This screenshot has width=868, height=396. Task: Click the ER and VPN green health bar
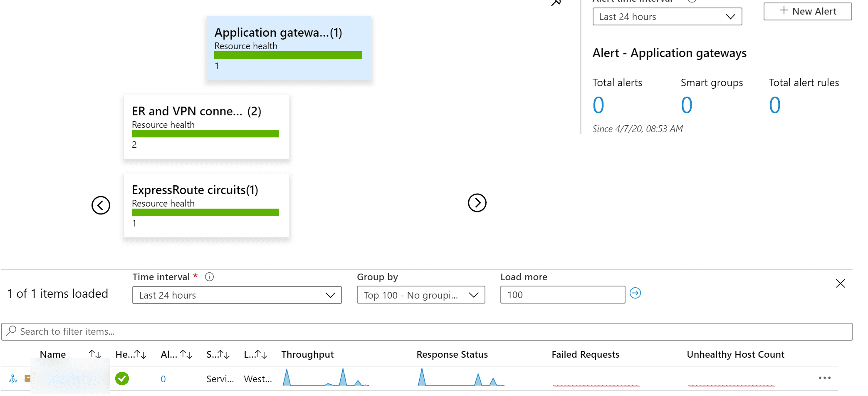coord(205,134)
